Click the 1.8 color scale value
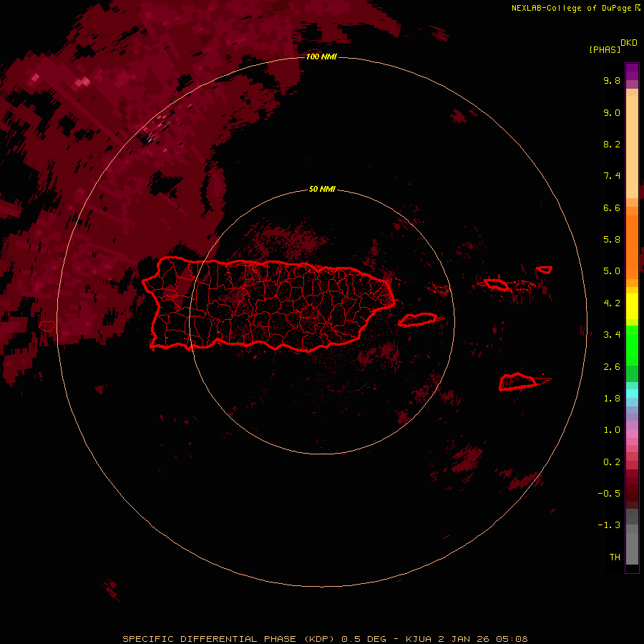This screenshot has width=644, height=644. coord(612,399)
